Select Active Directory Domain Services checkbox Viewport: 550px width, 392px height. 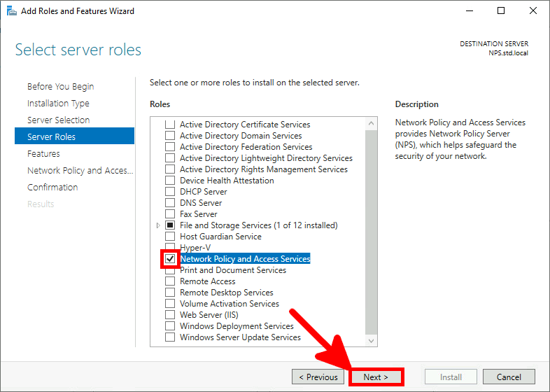point(170,136)
